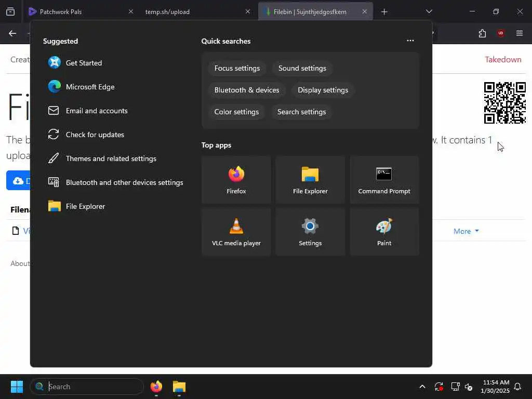Select Sound settings quick search
The height and width of the screenshot is (399, 532).
[302, 68]
